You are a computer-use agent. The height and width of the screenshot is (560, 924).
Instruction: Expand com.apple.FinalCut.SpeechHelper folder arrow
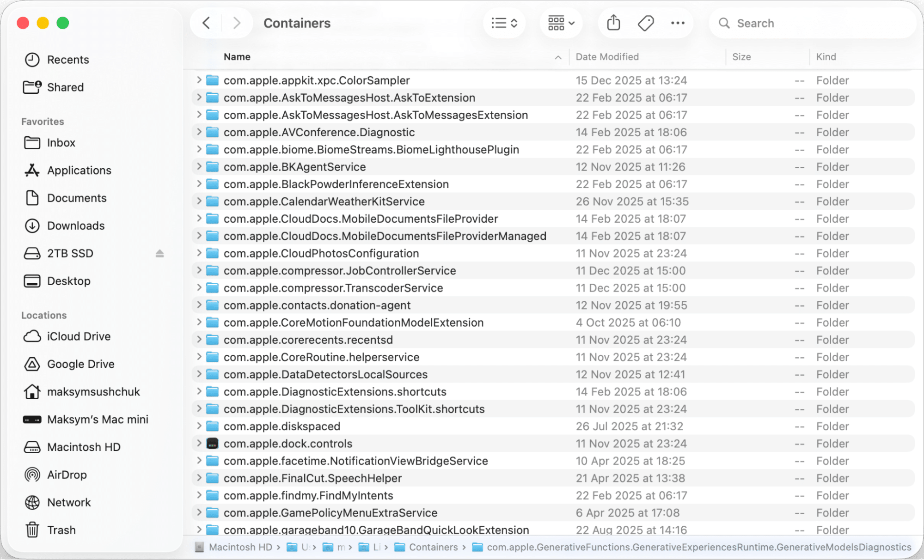pyautogui.click(x=199, y=478)
